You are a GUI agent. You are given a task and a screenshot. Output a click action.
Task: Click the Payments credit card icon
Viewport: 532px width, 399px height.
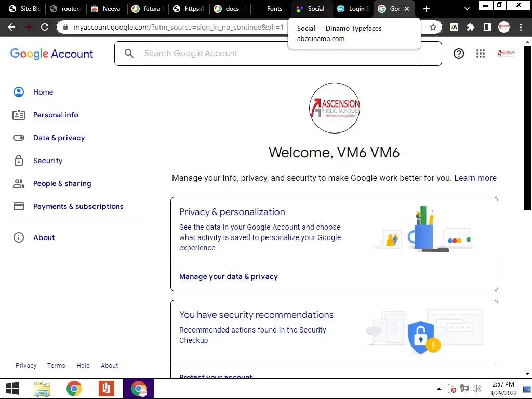[19, 206]
